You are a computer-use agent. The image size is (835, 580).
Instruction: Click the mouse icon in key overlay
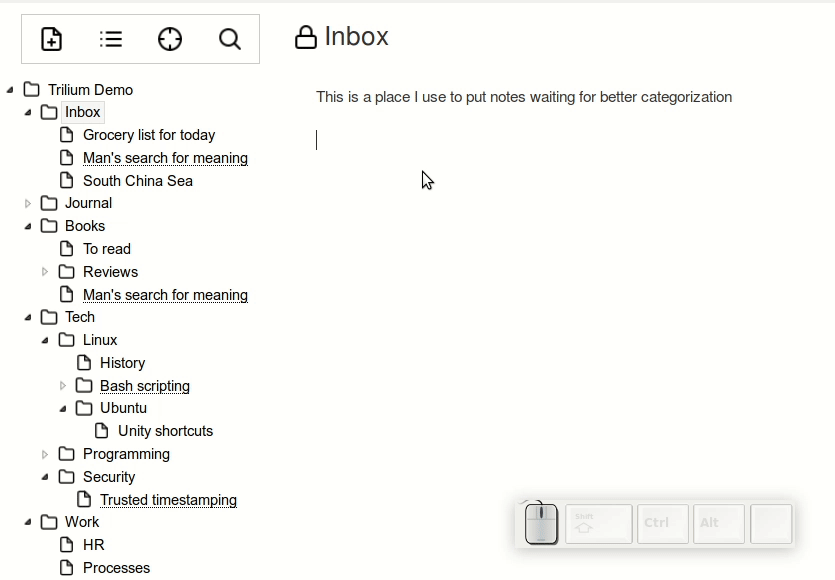point(541,524)
